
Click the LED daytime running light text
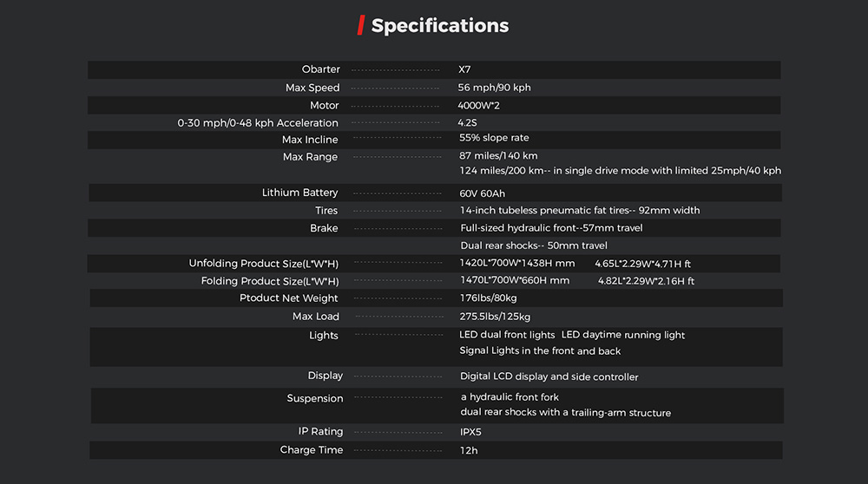pyautogui.click(x=622, y=335)
